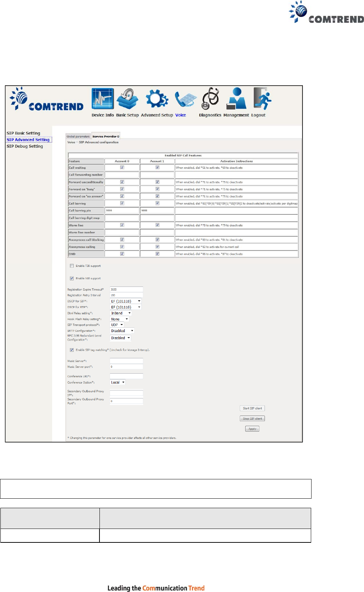Click the Diagnostics menu label
Image resolution: width=364 pixels, height=592 pixels.
tap(210, 115)
